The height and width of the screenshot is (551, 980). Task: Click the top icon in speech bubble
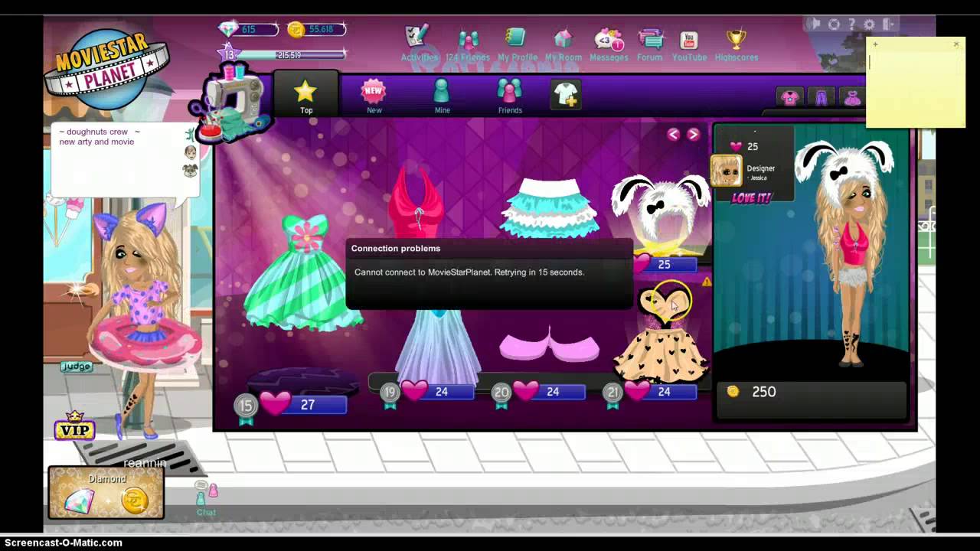(189, 134)
